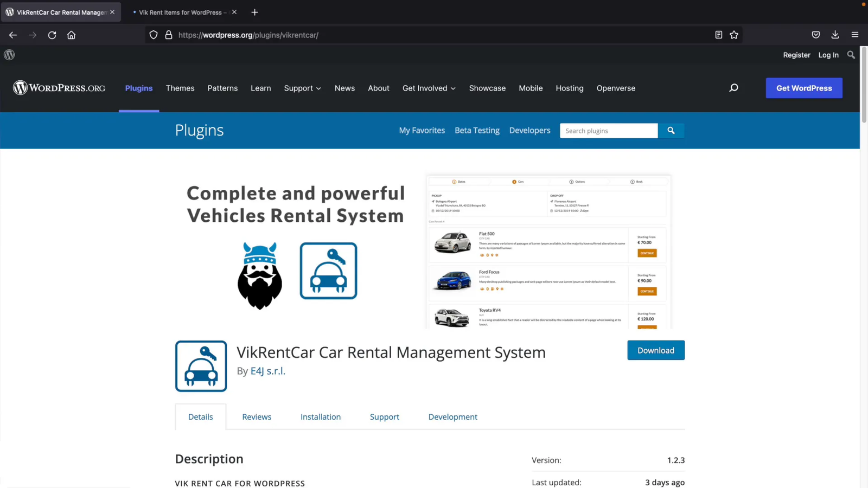The image size is (868, 488).
Task: Go to Themes in navigation
Action: coord(180,88)
